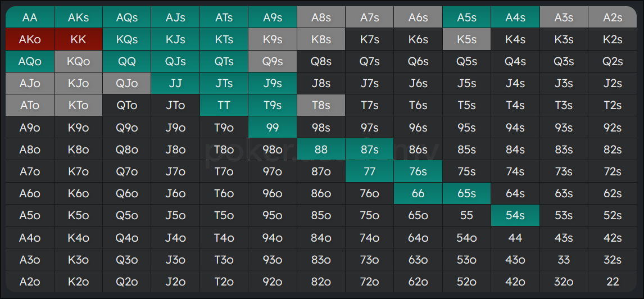Select the gray ATo cell
The image size is (644, 299).
click(30, 105)
